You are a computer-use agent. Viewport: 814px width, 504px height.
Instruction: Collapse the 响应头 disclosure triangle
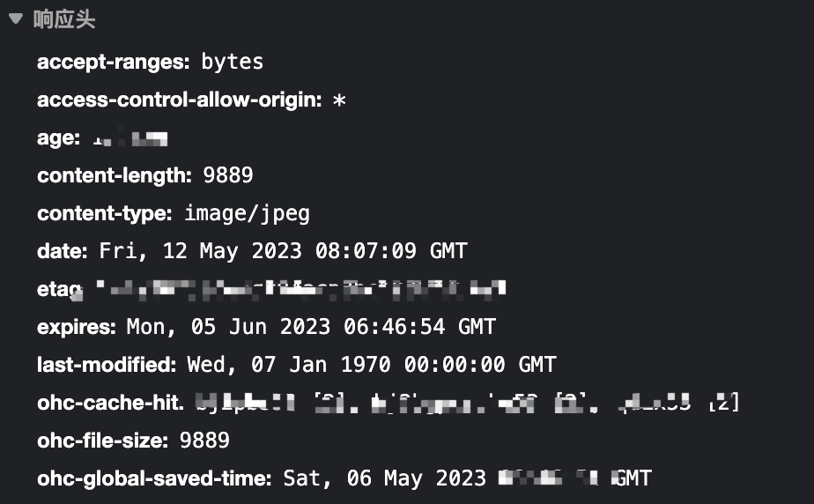15,19
